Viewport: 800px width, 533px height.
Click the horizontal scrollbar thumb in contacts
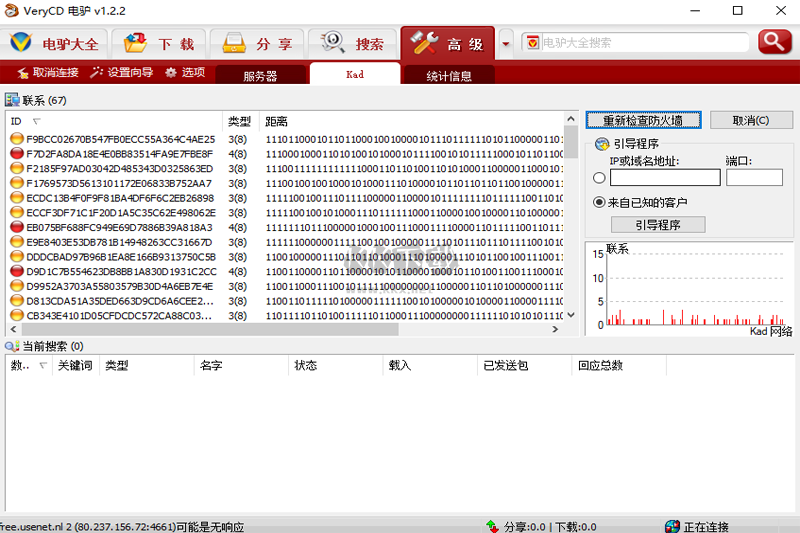click(x=209, y=329)
